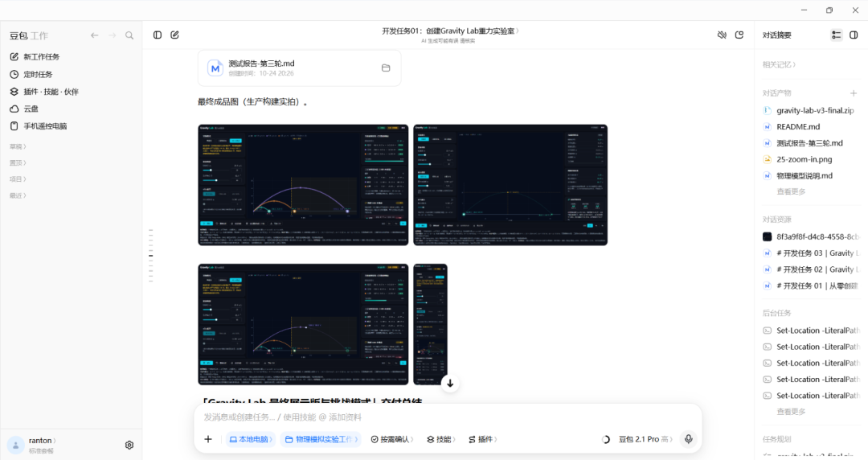The image size is (868, 460).
Task: Open 定时任务 scheduled tasks
Action: [31, 74]
